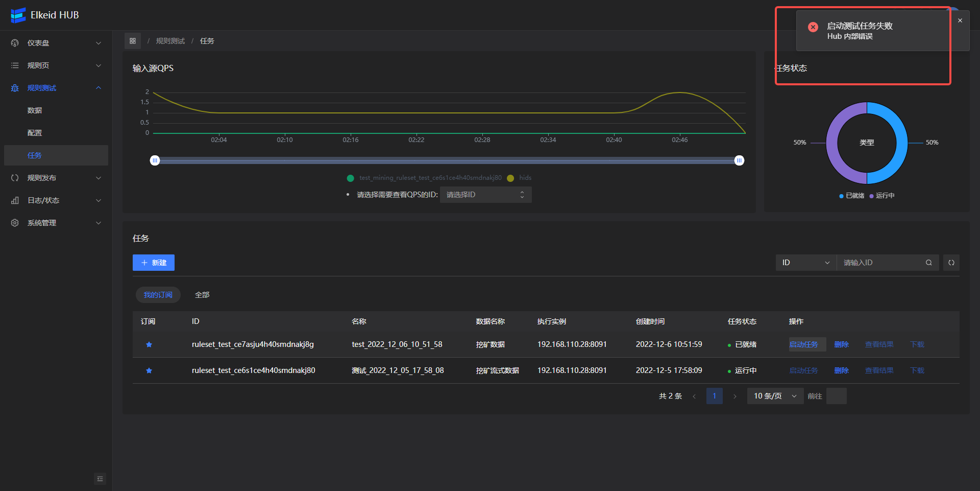
Task: Select 任务 submenu item in sidebar
Action: pos(56,155)
